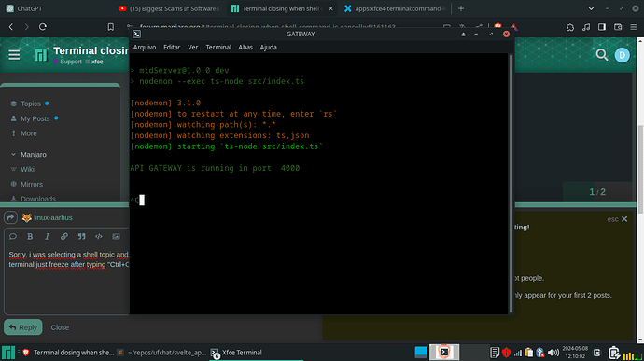
Task: Dismiss tip panel with esc X
Action: (617, 219)
